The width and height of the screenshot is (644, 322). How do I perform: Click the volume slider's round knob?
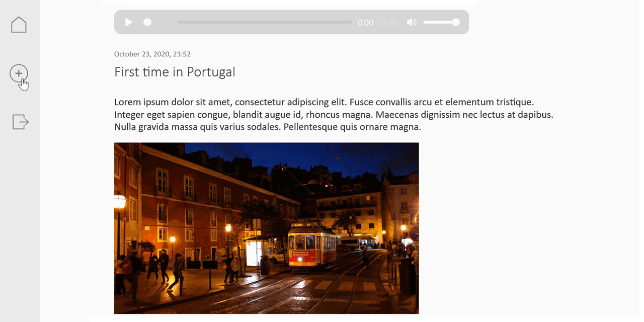tap(456, 22)
